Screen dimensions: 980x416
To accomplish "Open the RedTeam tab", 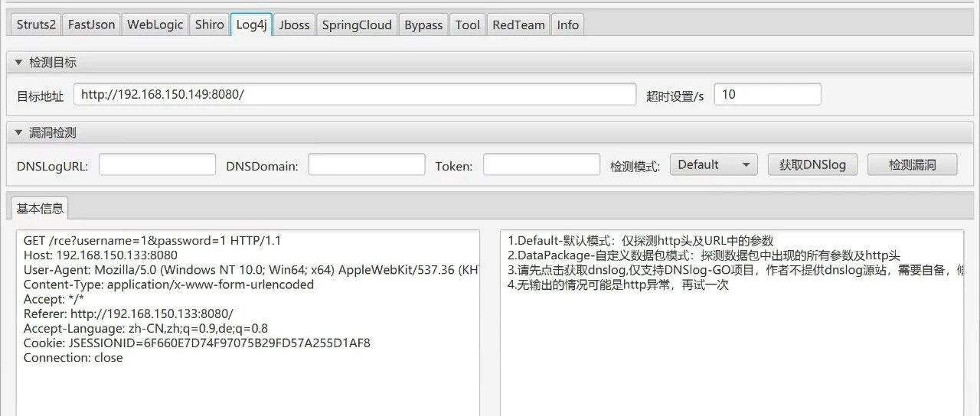I will coord(518,24).
